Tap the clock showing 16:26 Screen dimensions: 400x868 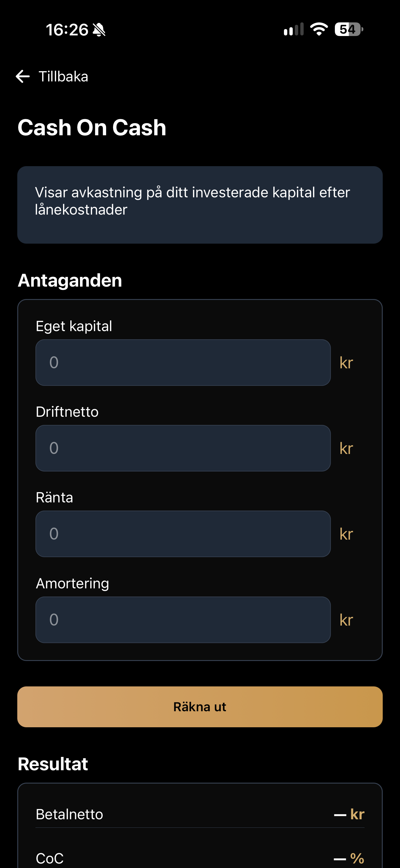click(67, 30)
